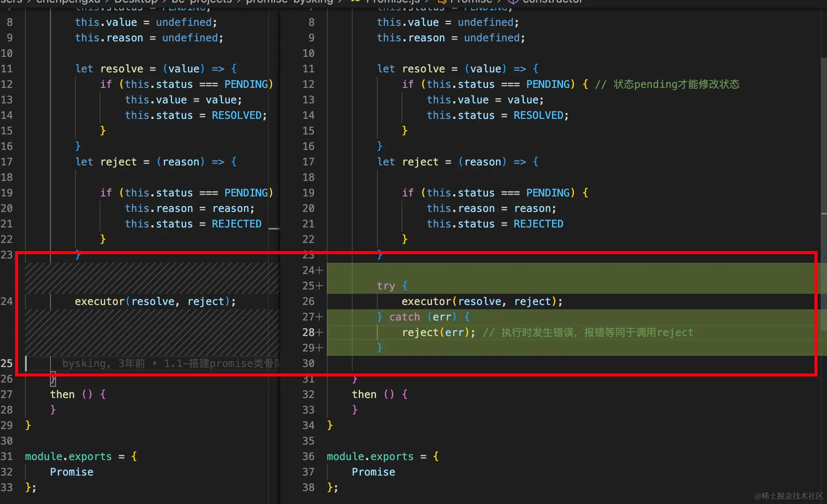Viewport: 827px width, 504px height.
Task: Click executor(resolve, reject); in the original pane
Action: [155, 301]
